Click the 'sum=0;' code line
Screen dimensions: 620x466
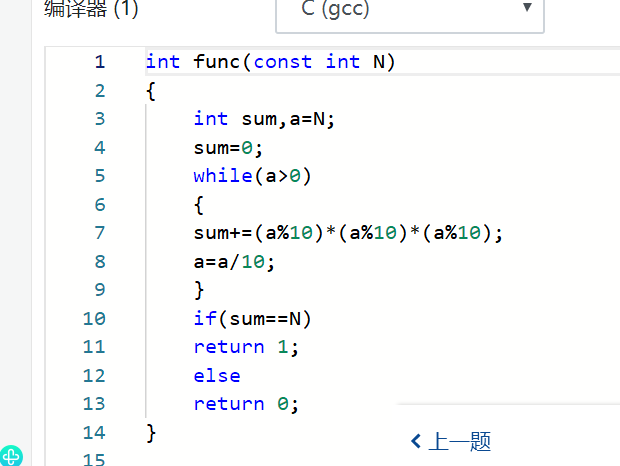[x=228, y=148]
